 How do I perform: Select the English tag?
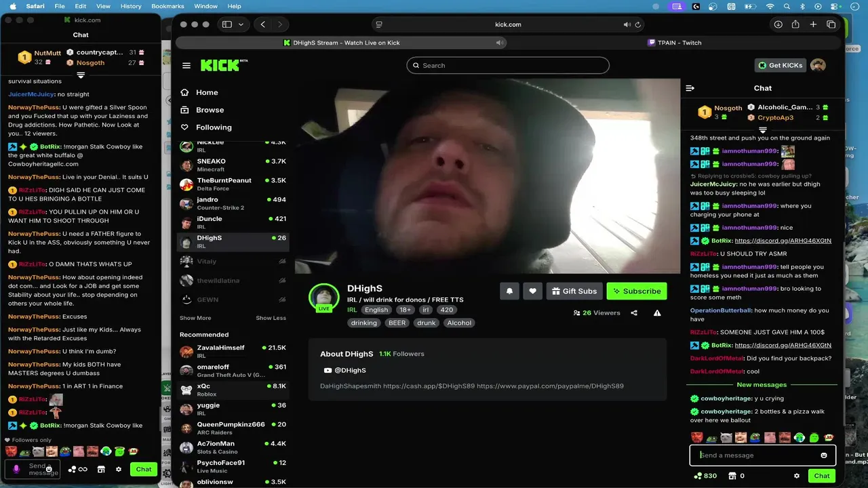click(x=376, y=310)
